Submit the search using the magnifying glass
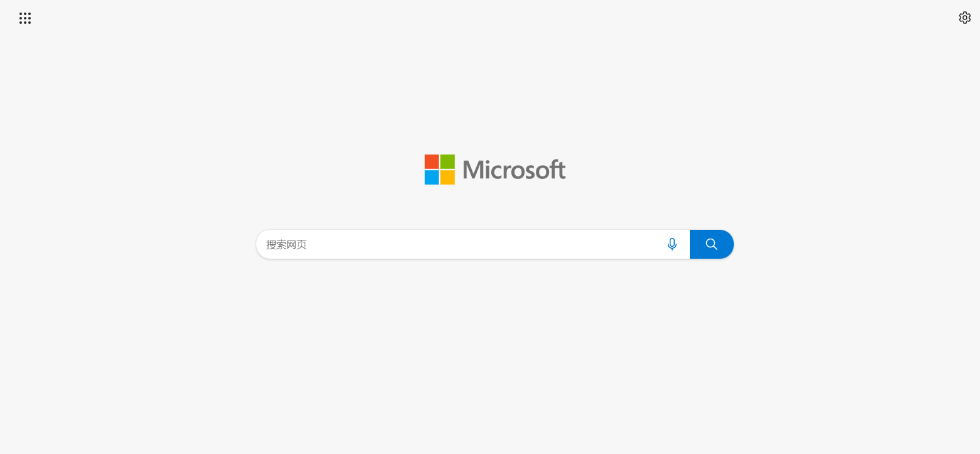This screenshot has width=980, height=454. pyautogui.click(x=711, y=244)
